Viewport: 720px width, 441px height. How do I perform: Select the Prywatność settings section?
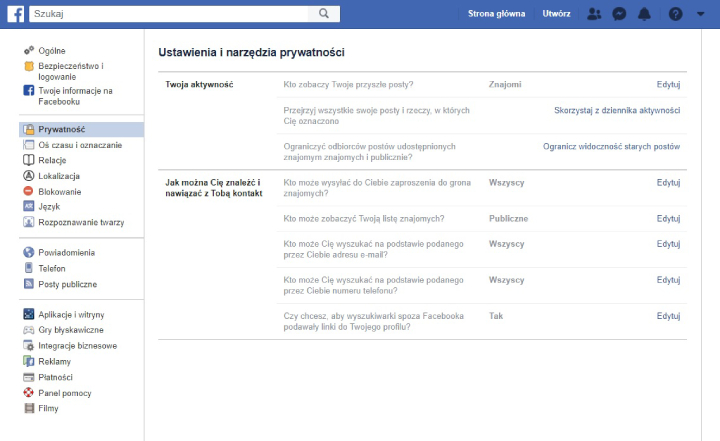click(81, 130)
